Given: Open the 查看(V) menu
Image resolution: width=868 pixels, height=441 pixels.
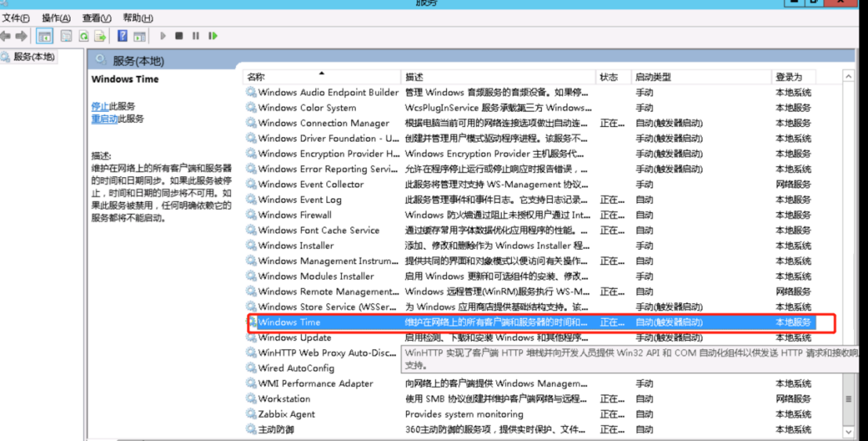Looking at the screenshot, I should click(97, 18).
